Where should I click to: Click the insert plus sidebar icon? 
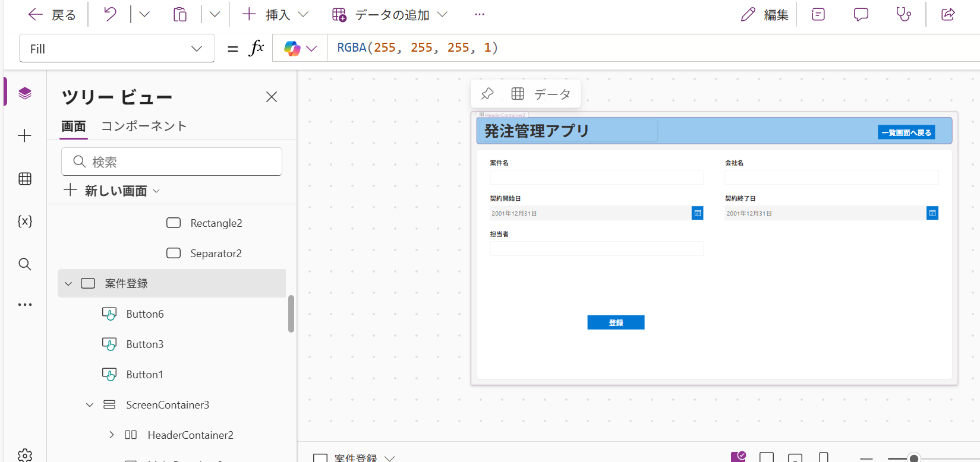(25, 136)
